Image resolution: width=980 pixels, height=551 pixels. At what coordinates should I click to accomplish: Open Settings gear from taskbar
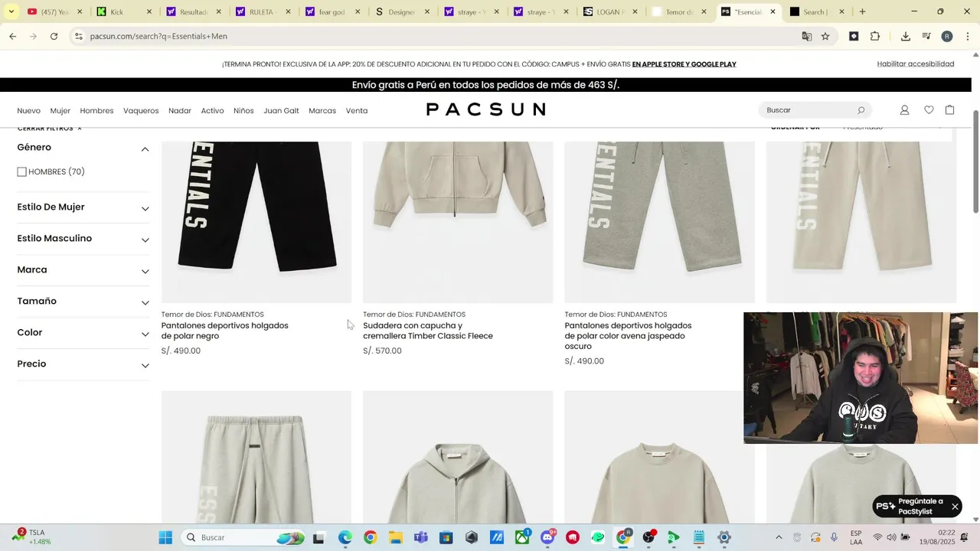coord(724,537)
